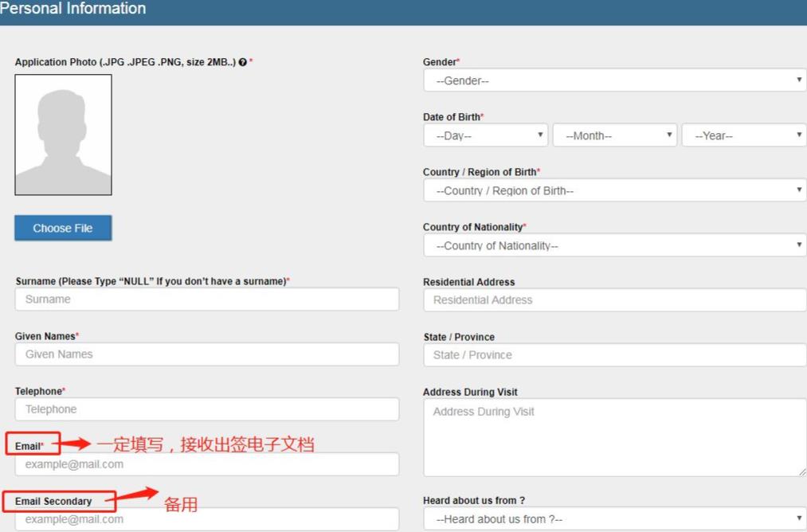
Task: Select the Year dropdown for Date of Birth
Action: pyautogui.click(x=744, y=135)
